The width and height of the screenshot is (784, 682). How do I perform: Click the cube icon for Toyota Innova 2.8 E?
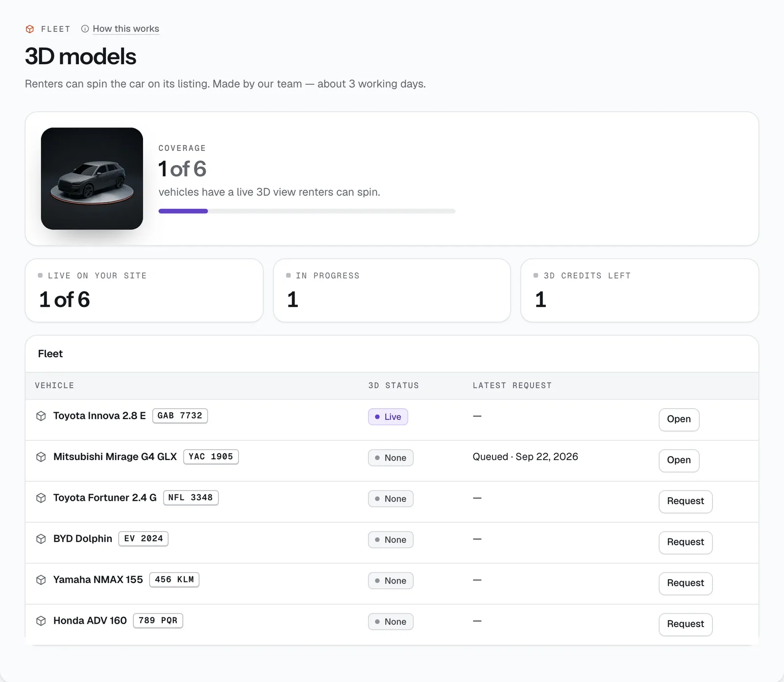(x=41, y=416)
